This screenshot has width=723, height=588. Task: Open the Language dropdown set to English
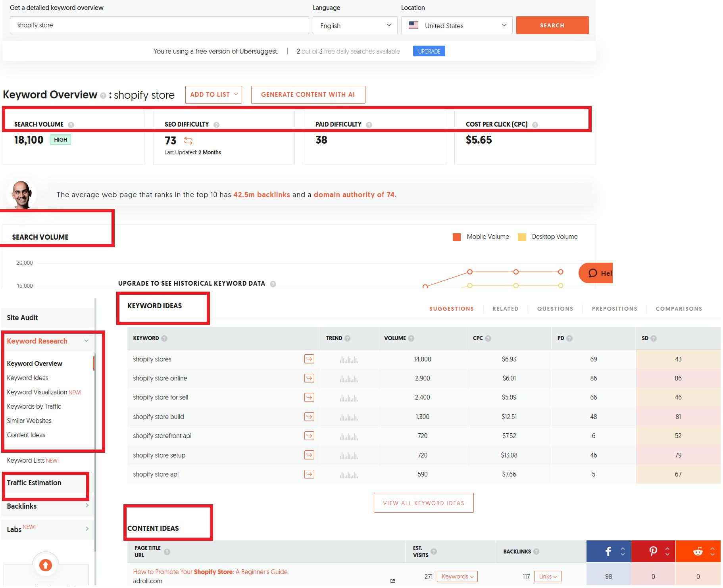pyautogui.click(x=355, y=25)
